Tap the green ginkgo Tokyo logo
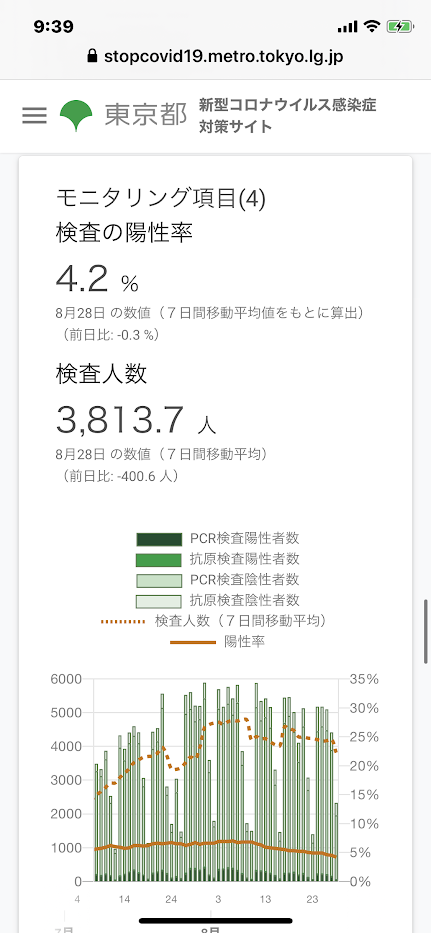Screen dimensions: 431x933 coord(76,115)
